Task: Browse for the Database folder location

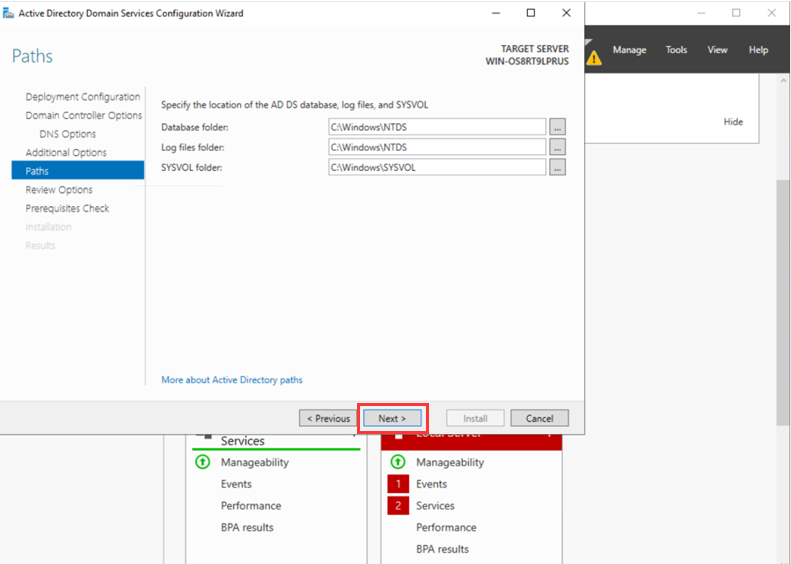Action: click(x=557, y=127)
